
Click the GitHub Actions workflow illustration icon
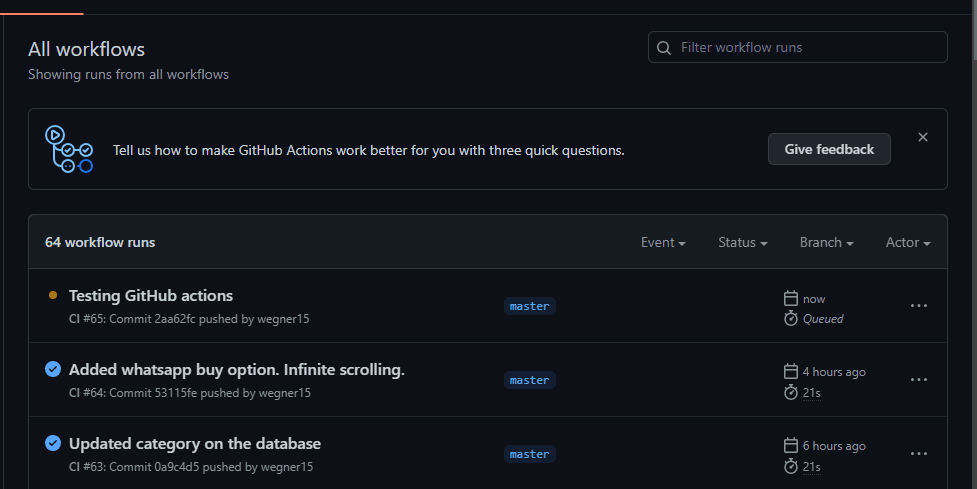click(69, 149)
